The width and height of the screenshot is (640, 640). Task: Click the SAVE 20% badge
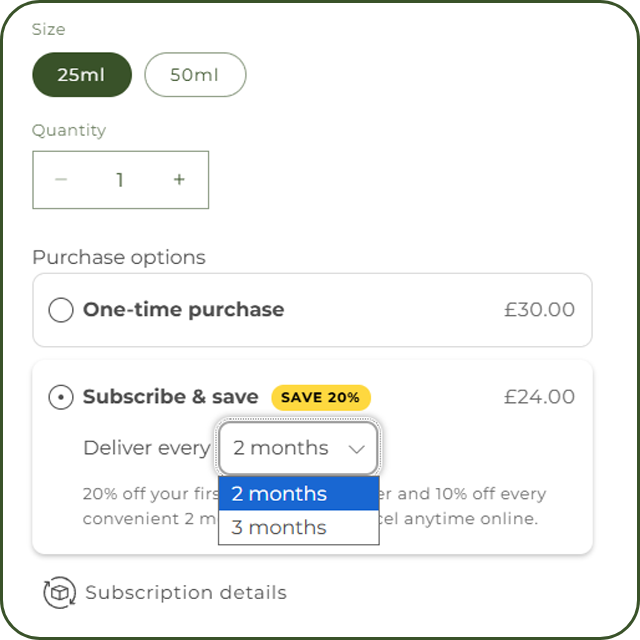coord(320,397)
